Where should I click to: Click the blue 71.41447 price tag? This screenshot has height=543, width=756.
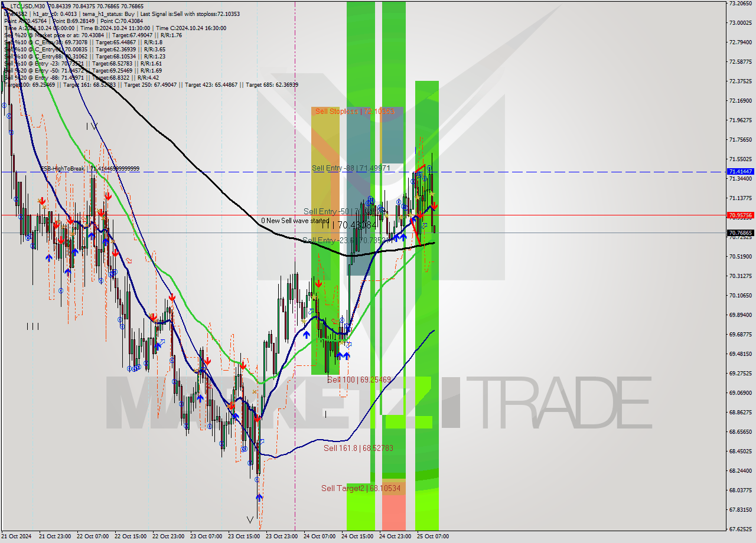[x=741, y=171]
